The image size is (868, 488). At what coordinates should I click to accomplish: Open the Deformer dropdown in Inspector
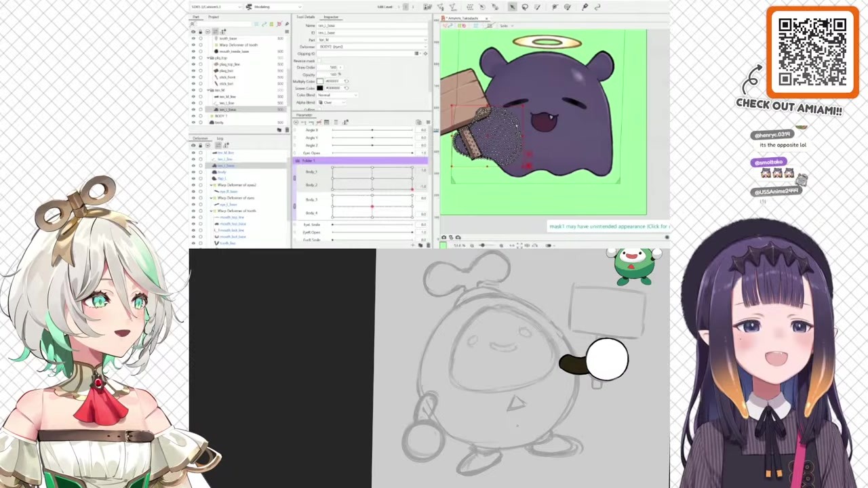point(372,47)
